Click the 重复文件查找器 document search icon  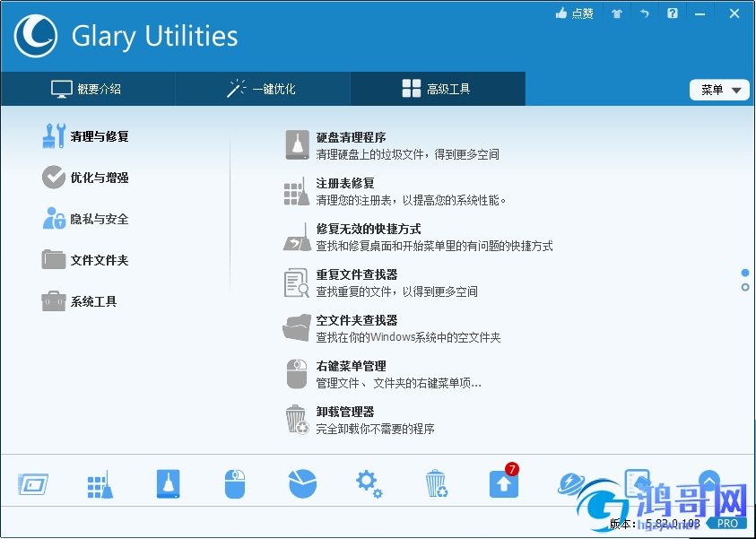click(x=296, y=283)
